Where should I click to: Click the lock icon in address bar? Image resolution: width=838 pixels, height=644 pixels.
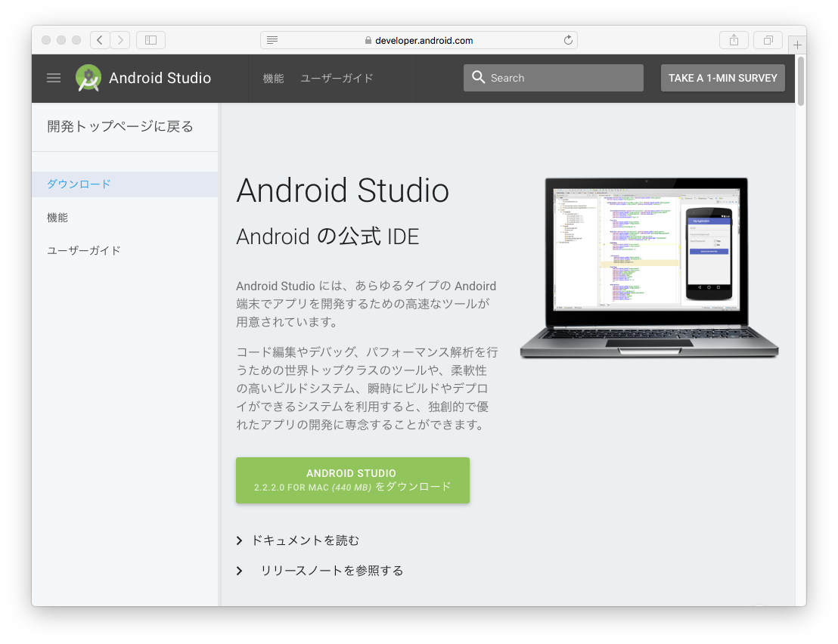[368, 40]
